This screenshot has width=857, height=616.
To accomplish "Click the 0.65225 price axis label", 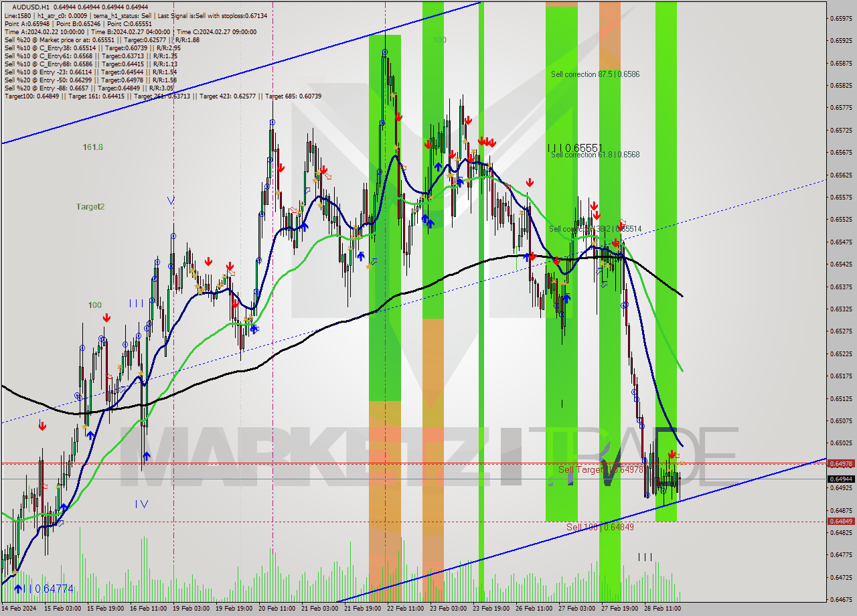I will (841, 354).
